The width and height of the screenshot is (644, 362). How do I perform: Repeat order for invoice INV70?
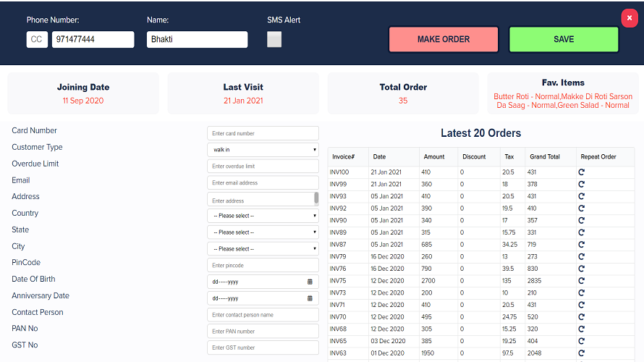click(x=581, y=317)
